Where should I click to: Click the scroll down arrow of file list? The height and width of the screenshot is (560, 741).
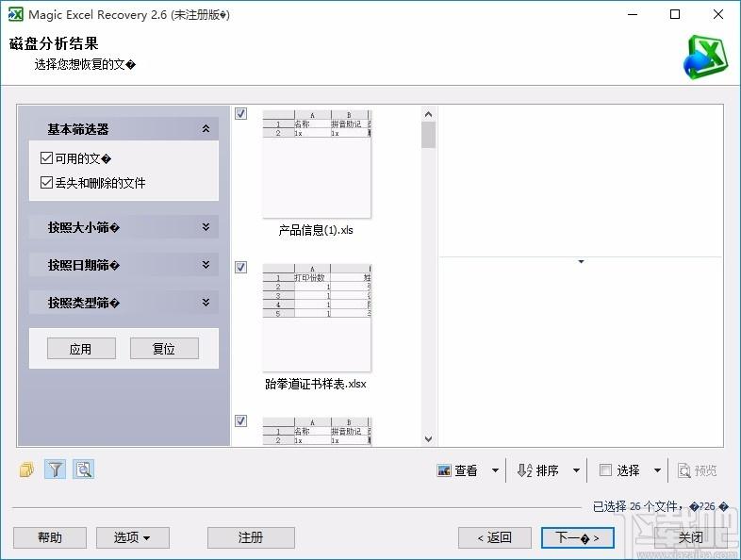coord(428,439)
